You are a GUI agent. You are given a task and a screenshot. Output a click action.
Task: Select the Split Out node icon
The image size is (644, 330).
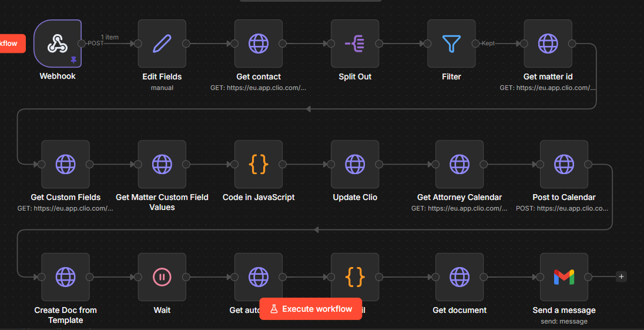tap(355, 43)
